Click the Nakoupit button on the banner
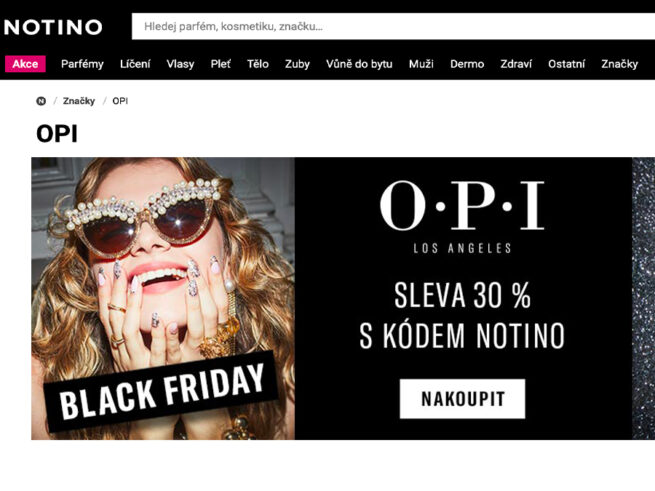This screenshot has width=655, height=491. tap(462, 399)
